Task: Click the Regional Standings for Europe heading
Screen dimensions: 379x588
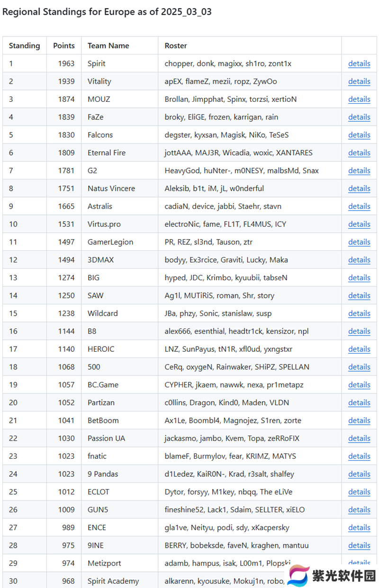Action: [107, 12]
